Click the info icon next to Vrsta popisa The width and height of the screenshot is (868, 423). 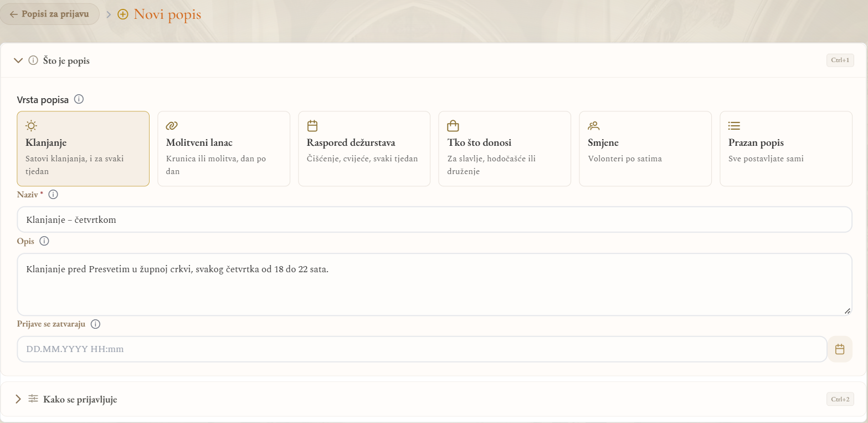click(x=79, y=100)
